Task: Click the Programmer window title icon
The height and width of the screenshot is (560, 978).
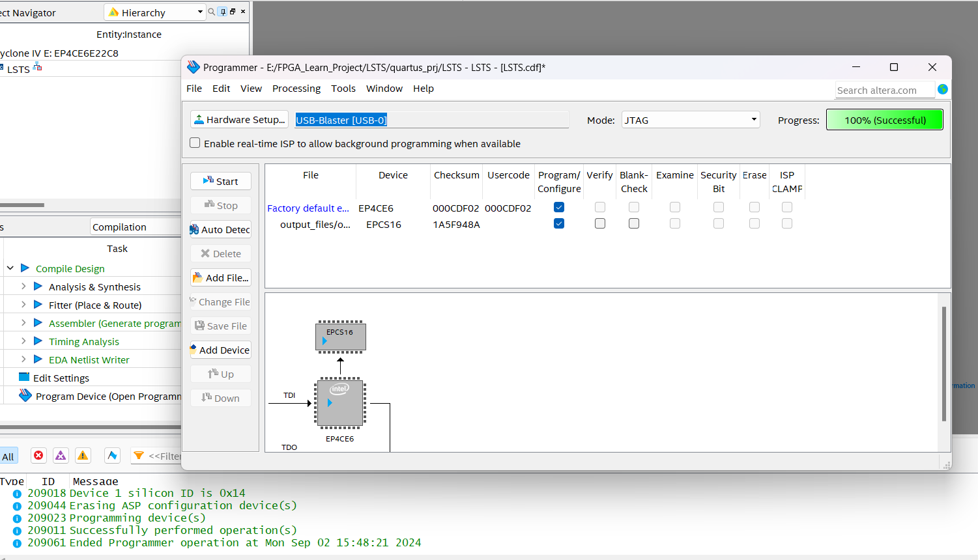Action: (194, 67)
